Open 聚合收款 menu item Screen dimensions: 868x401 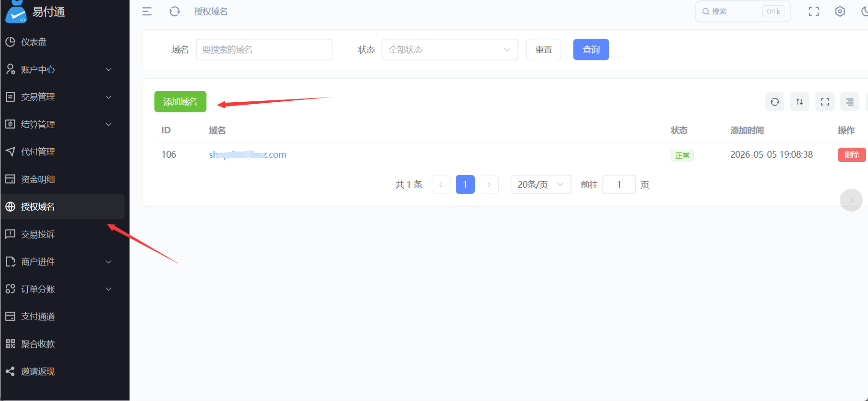click(x=63, y=344)
